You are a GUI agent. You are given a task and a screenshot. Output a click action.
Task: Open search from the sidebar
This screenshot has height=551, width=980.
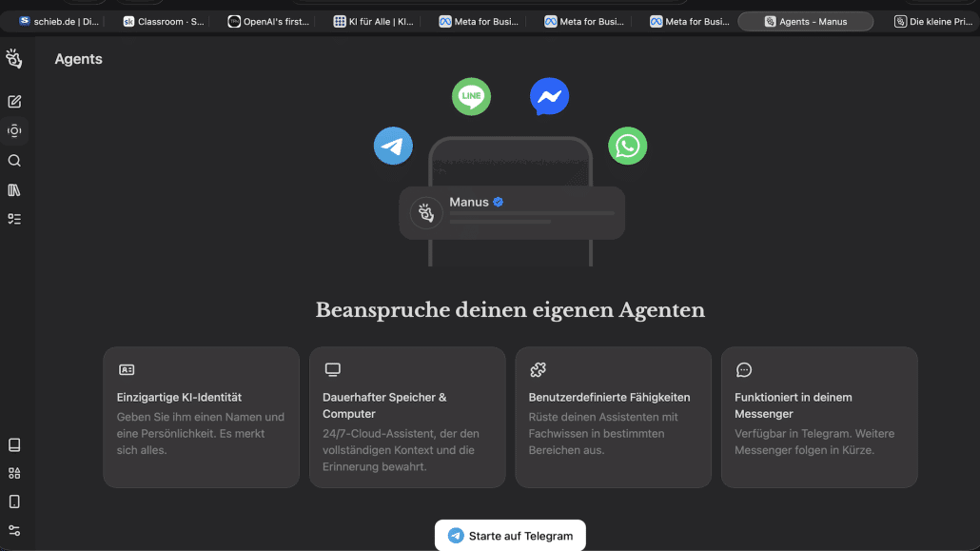point(14,160)
